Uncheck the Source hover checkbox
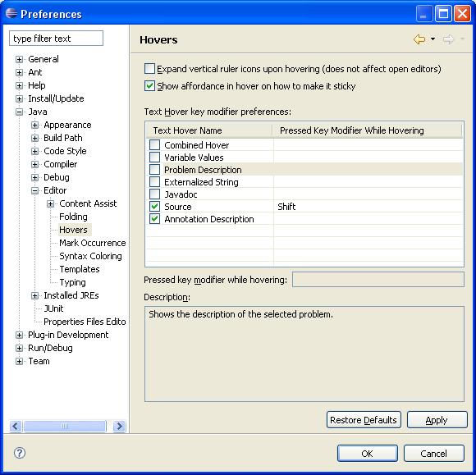476x475 pixels. [x=154, y=207]
